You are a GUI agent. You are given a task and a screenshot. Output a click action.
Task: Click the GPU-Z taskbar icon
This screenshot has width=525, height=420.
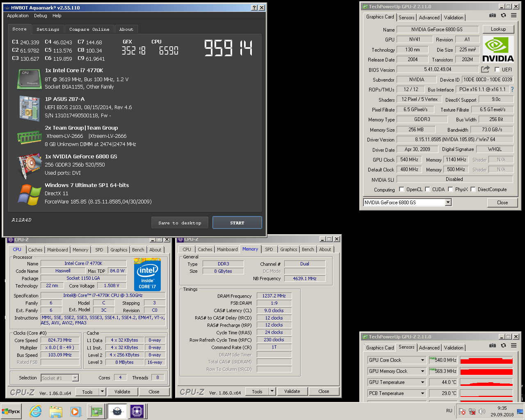tap(96, 411)
